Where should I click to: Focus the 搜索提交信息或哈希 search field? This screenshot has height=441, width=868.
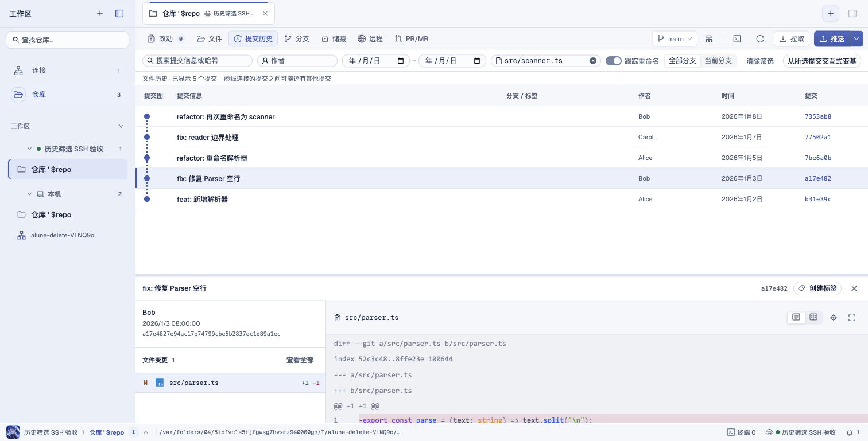(197, 61)
